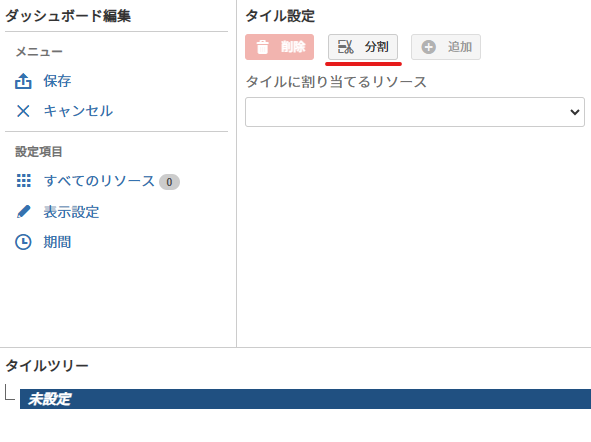
Task: Click the 分割 button text
Action: 376,47
